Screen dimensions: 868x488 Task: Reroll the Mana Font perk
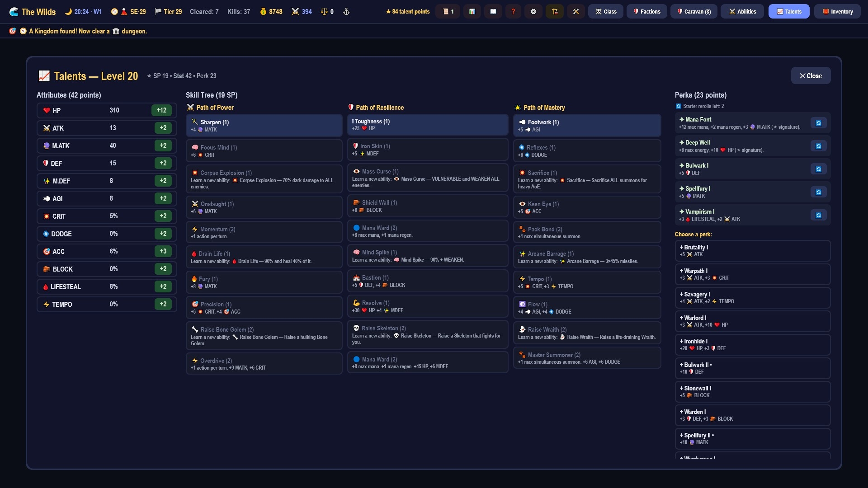[x=818, y=123]
